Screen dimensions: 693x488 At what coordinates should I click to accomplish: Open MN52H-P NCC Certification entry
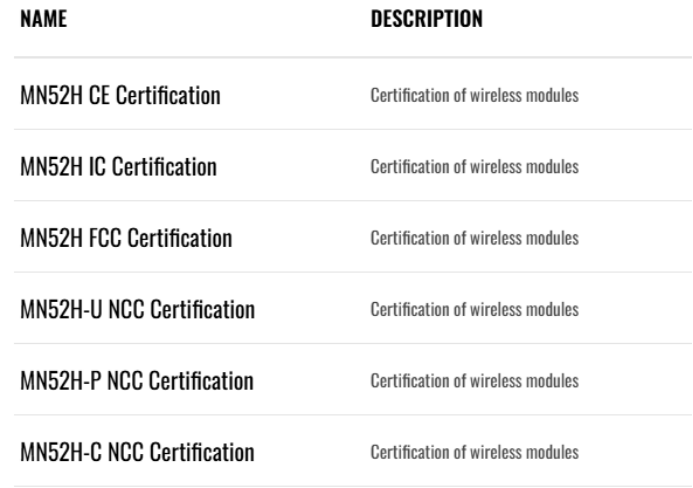137,381
